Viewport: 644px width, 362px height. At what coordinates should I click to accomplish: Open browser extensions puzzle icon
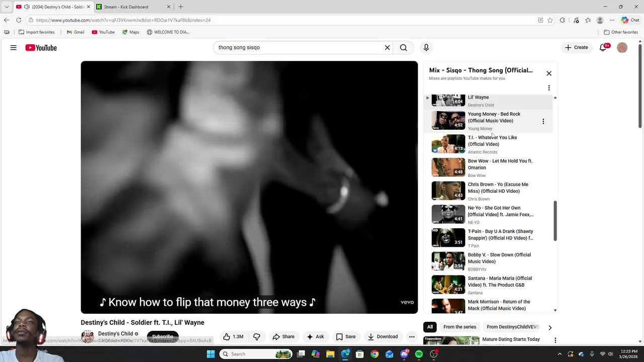pyautogui.click(x=562, y=20)
